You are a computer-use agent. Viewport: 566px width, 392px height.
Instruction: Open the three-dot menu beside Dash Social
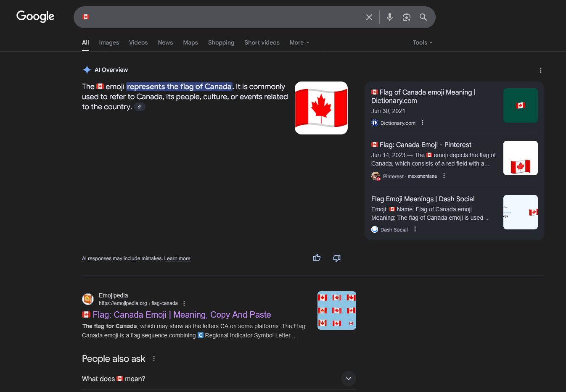point(415,229)
